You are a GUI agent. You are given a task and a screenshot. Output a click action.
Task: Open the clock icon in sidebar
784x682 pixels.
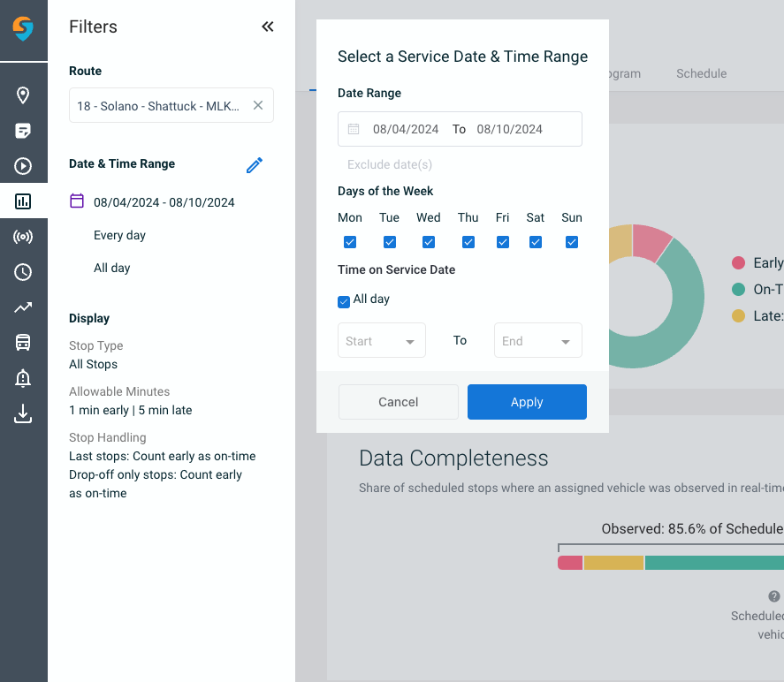click(23, 272)
